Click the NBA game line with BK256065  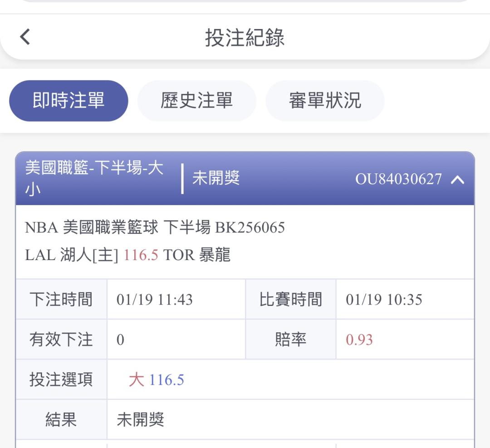155,227
